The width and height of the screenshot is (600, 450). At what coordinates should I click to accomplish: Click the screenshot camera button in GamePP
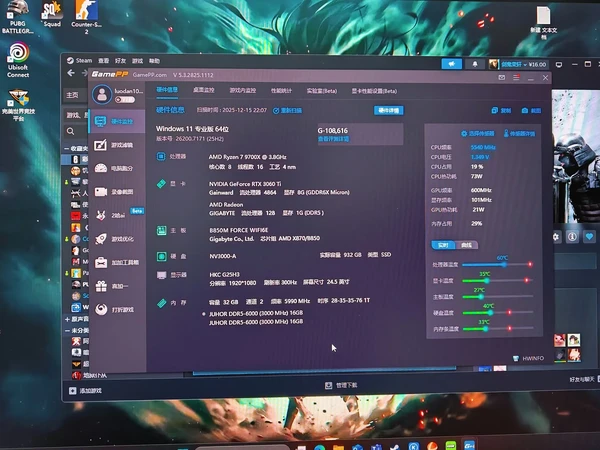532,111
